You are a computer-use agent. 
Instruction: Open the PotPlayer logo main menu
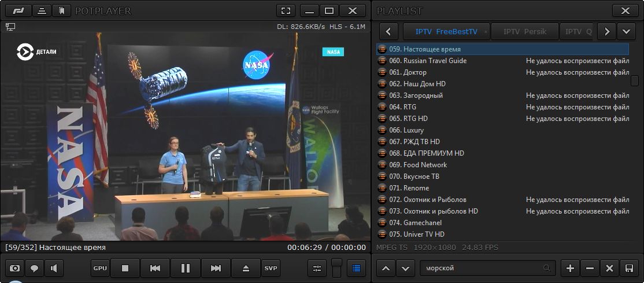tap(19, 11)
